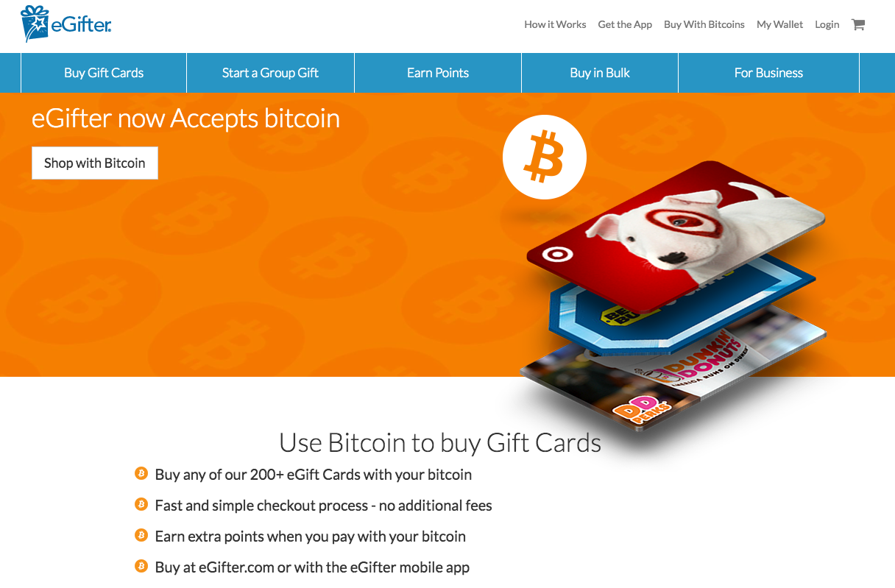
Task: Click the Shop with Bitcoin button
Action: tap(95, 163)
